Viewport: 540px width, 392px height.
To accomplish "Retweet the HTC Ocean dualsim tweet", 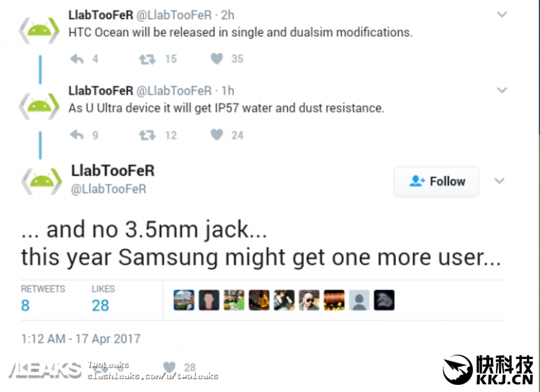I will tap(148, 59).
